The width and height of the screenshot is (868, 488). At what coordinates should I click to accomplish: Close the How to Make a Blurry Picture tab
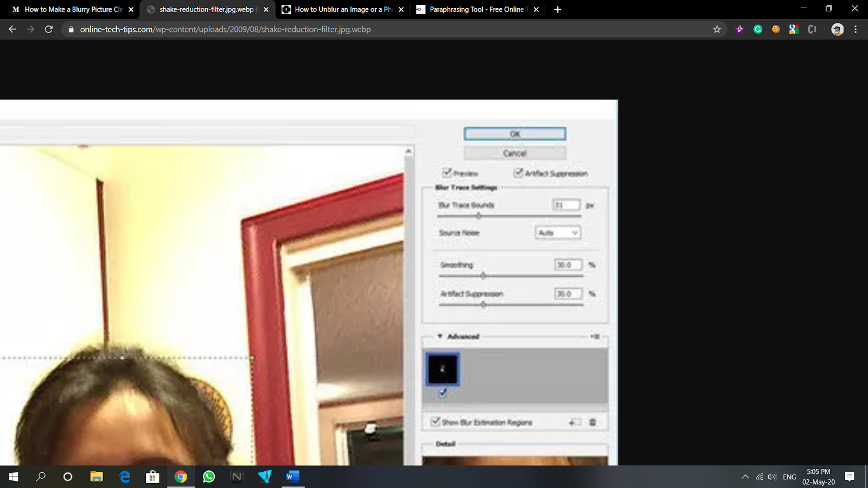coord(131,9)
